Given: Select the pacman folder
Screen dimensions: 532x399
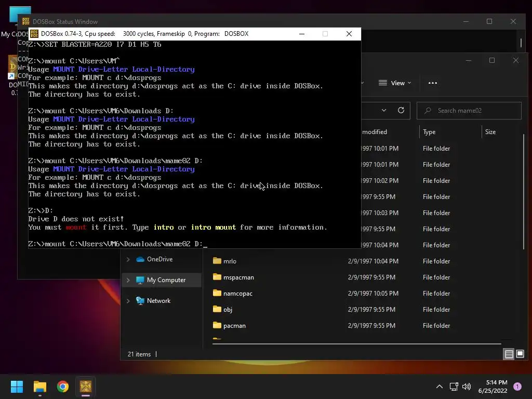Looking at the screenshot, I should click(x=234, y=326).
